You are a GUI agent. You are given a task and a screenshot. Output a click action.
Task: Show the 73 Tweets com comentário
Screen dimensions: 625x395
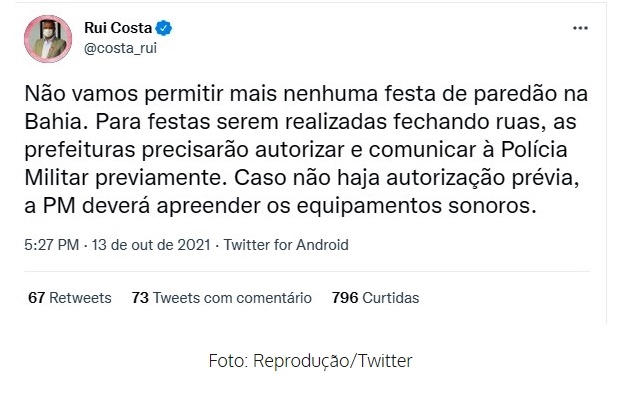pyautogui.click(x=222, y=298)
